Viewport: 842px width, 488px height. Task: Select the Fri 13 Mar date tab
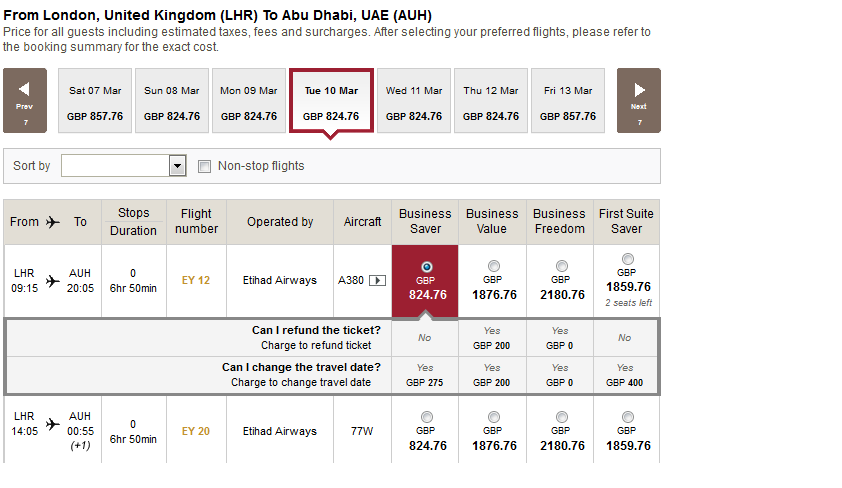[x=568, y=100]
